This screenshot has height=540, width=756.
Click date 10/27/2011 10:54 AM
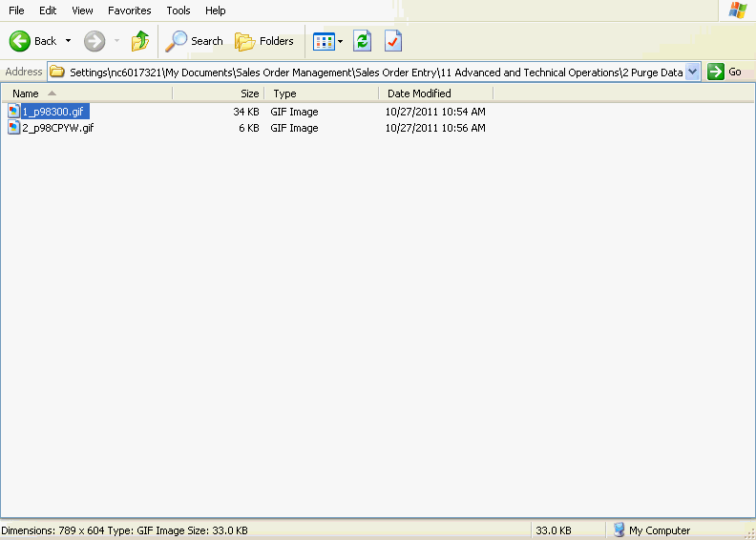(x=435, y=112)
